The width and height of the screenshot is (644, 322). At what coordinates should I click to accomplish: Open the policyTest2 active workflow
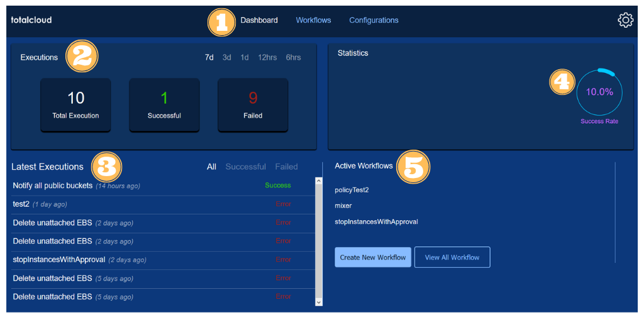pos(352,190)
